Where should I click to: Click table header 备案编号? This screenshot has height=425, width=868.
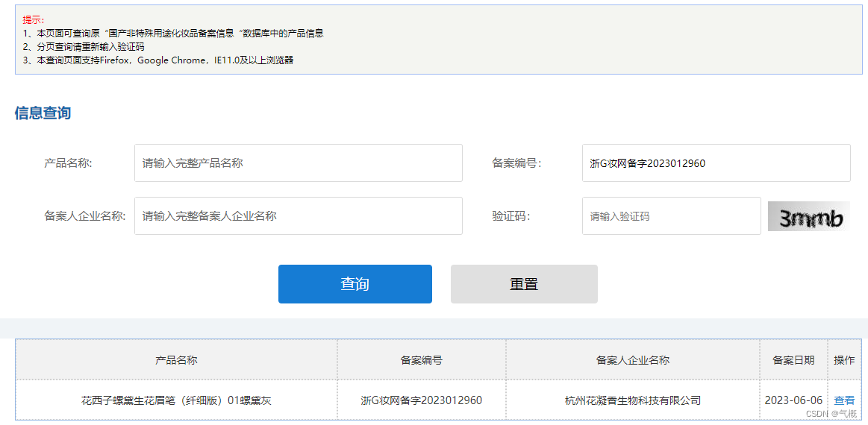click(x=421, y=359)
